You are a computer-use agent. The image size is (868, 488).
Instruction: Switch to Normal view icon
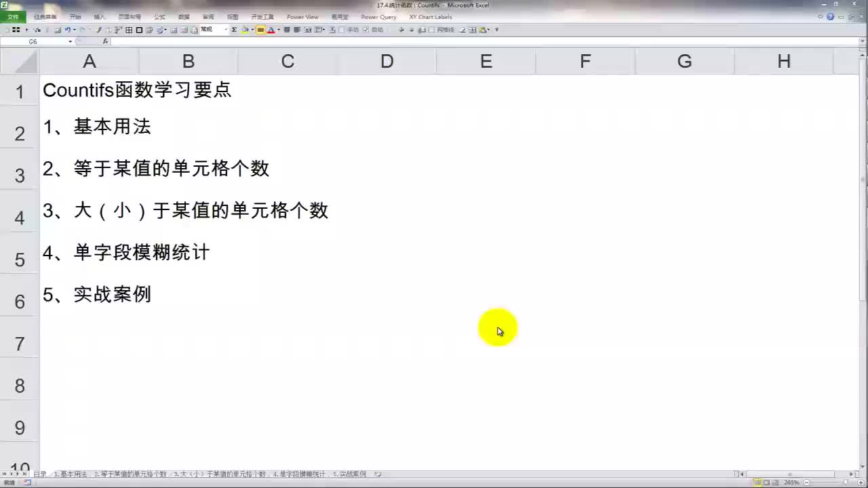point(757,482)
